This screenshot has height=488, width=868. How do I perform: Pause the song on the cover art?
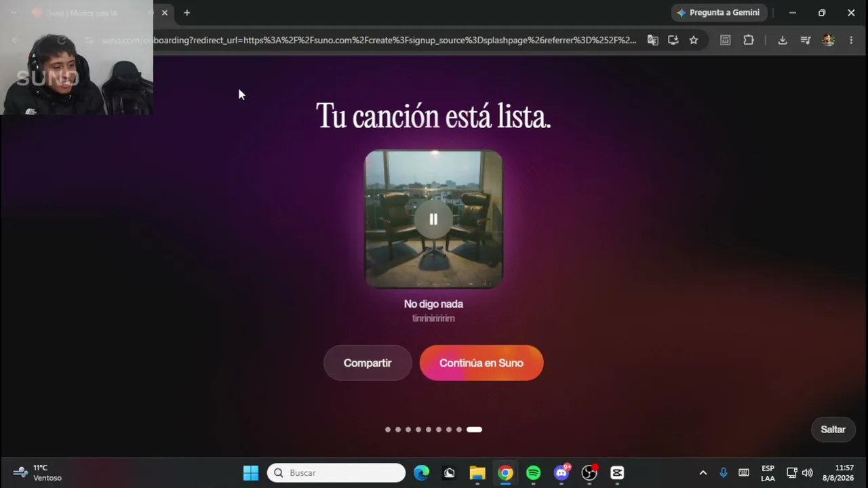point(433,219)
